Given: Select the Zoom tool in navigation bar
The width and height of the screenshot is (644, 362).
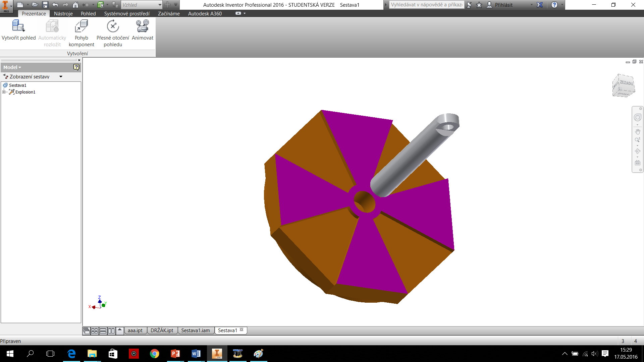Looking at the screenshot, I should 637,140.
